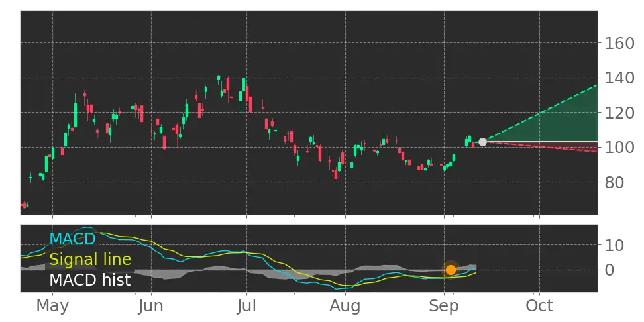Select the 120 price axis label
Viewport: 644px width, 322px height.
[x=619, y=113]
